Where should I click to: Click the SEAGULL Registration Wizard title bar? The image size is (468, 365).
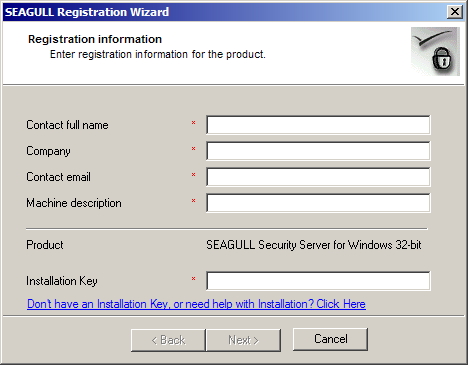click(x=223, y=12)
